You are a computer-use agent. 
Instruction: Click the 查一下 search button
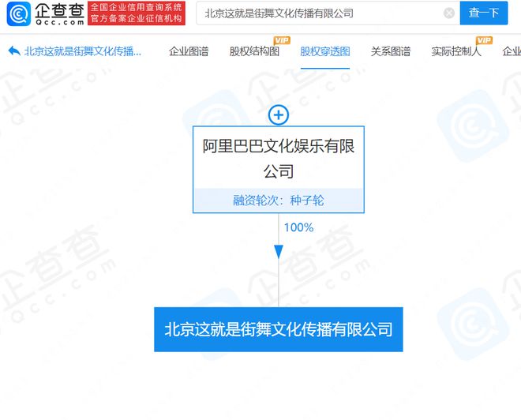coord(484,13)
